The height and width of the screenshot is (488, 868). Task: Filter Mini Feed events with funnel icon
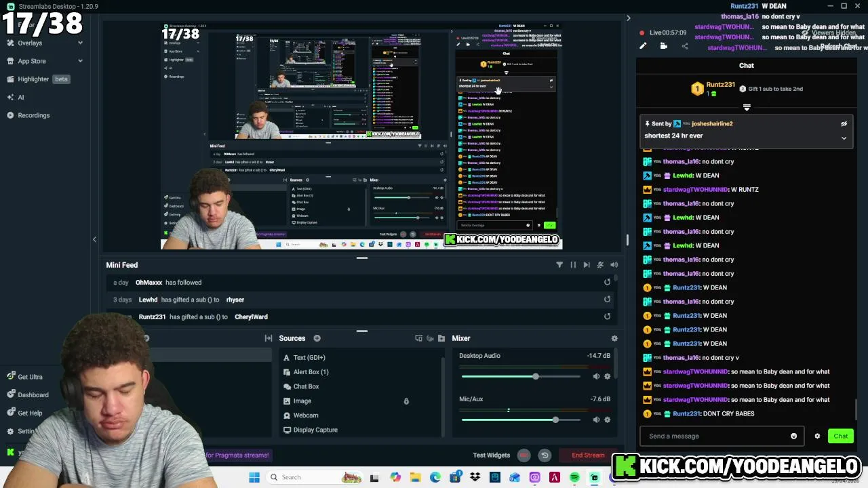tap(559, 265)
